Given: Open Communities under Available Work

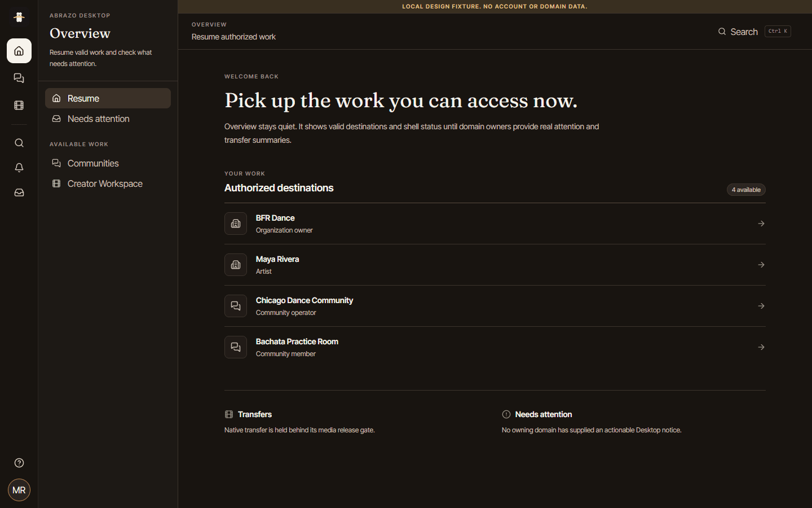Looking at the screenshot, I should (x=108, y=163).
